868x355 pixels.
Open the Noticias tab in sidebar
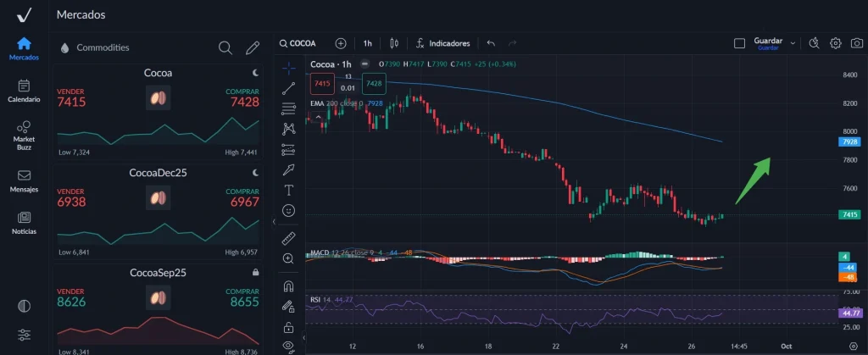[24, 223]
